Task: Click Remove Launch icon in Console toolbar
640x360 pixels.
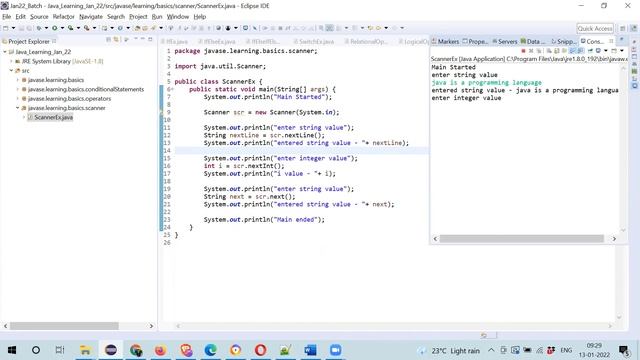Action: click(531, 51)
